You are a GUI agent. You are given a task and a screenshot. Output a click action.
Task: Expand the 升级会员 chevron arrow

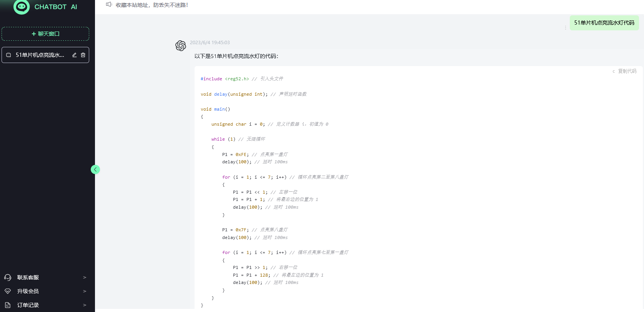[85, 291]
